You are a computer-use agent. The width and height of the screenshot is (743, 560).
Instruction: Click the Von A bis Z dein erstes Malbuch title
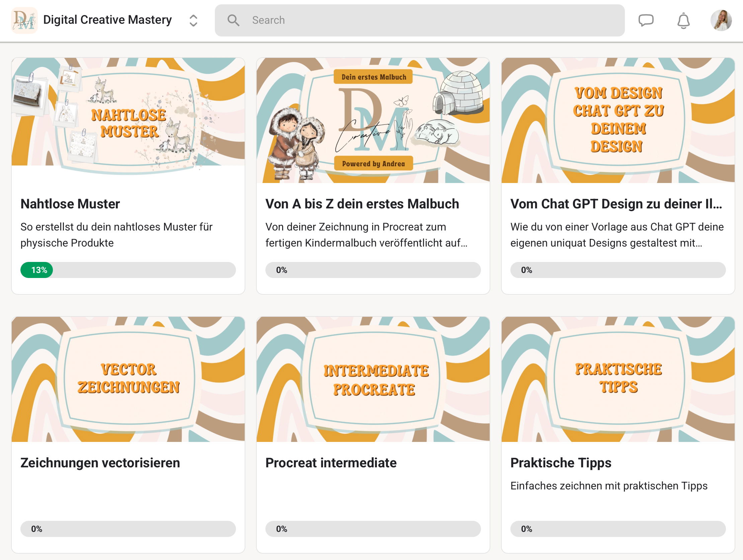coord(362,204)
